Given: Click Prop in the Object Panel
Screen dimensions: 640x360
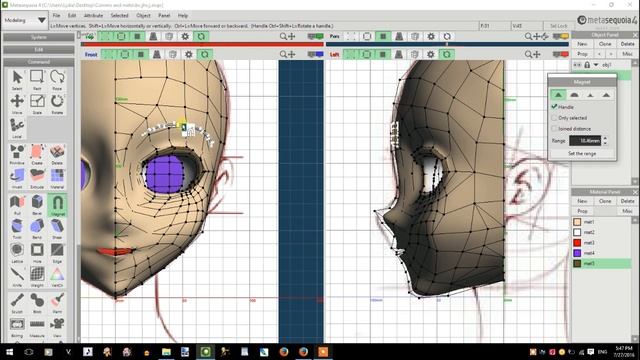Looking at the screenshot, I should 582,54.
